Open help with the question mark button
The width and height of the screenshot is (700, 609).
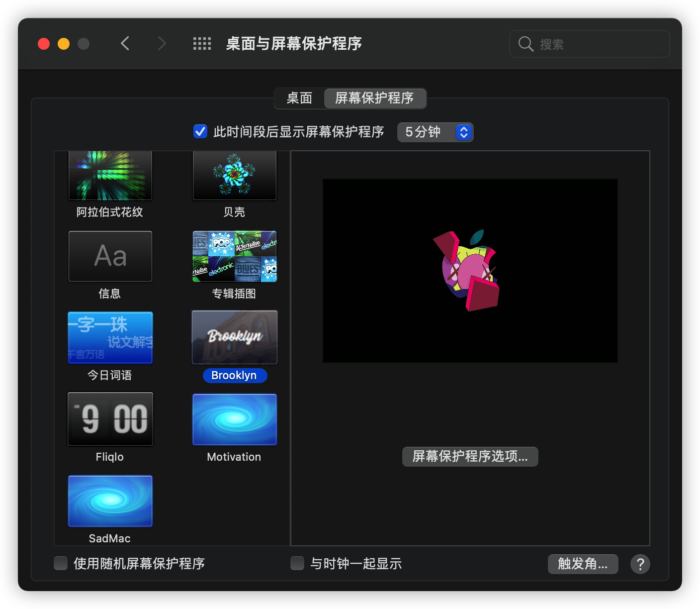point(640,564)
